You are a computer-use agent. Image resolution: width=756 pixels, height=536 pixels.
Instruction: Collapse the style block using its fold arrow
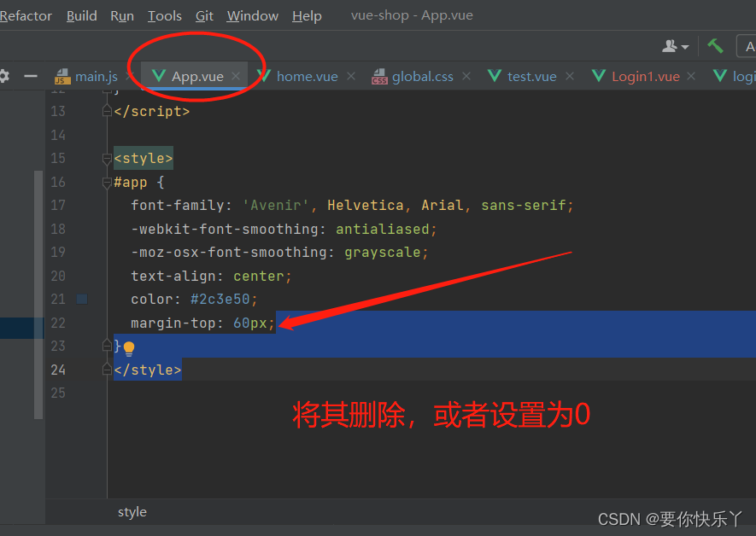107,158
